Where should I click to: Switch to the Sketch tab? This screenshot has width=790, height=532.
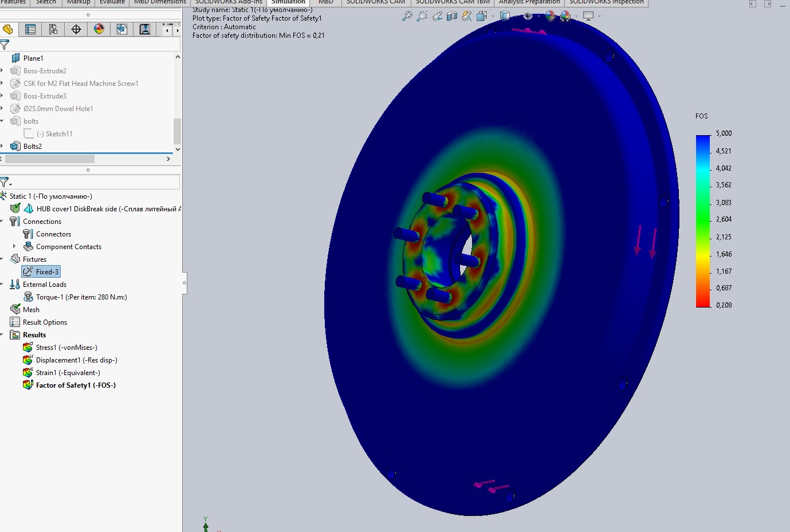click(x=46, y=2)
